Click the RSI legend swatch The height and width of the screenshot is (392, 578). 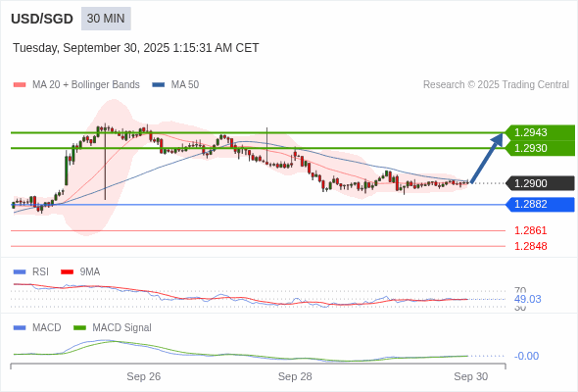(20, 272)
